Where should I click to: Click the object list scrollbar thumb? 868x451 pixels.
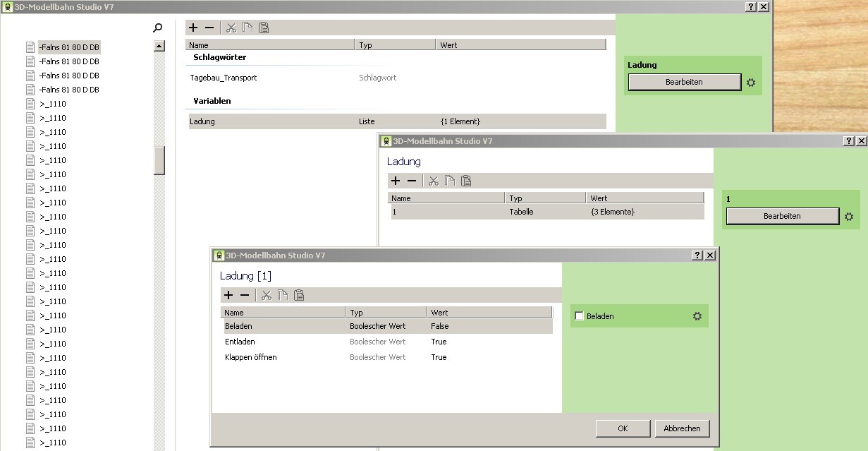(159, 160)
